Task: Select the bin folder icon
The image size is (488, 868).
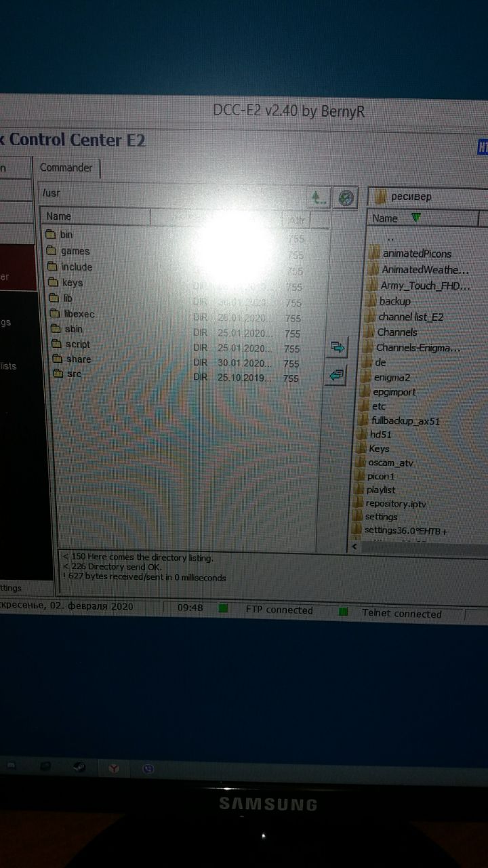Action: pyautogui.click(x=52, y=235)
